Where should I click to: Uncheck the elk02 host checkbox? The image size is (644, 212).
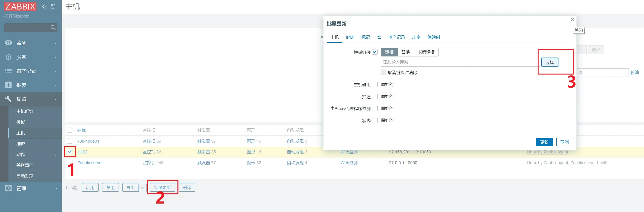(x=70, y=152)
